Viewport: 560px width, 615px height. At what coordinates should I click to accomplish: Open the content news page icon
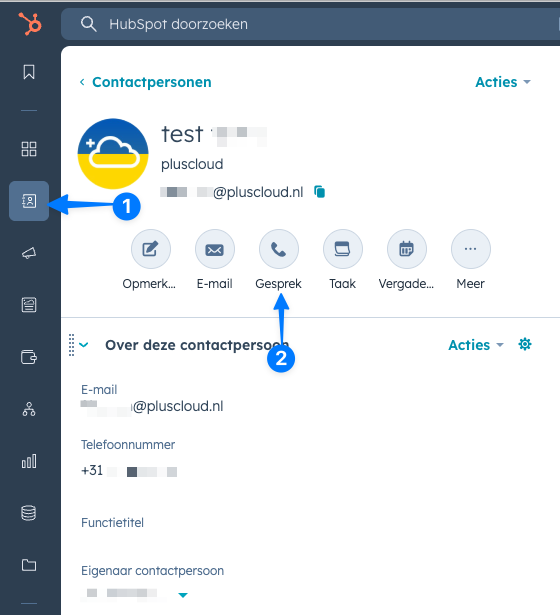click(x=29, y=305)
